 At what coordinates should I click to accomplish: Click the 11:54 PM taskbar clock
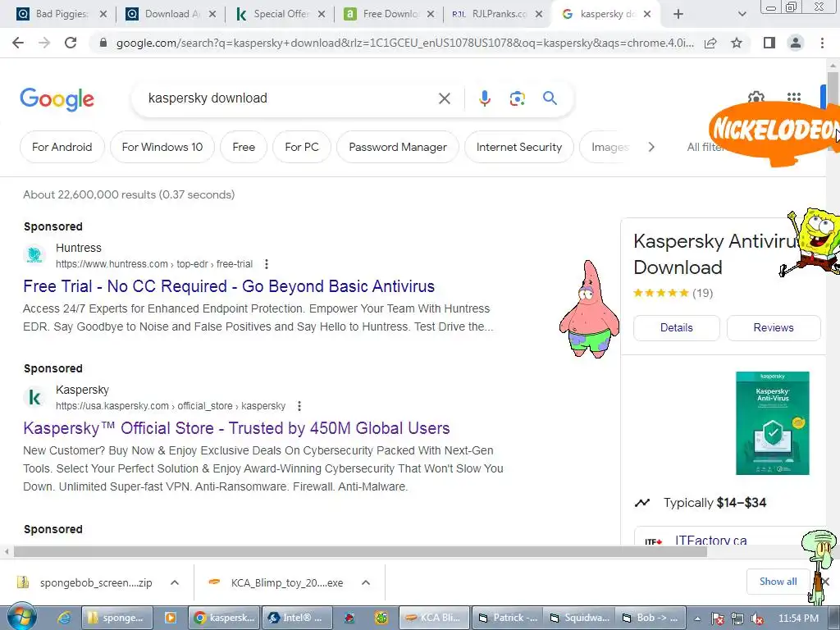tap(798, 619)
